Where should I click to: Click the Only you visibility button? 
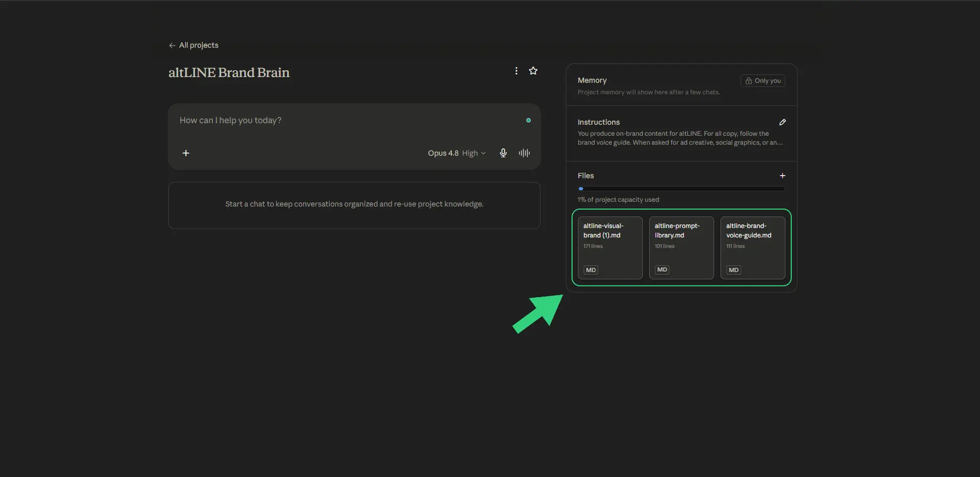[763, 81]
